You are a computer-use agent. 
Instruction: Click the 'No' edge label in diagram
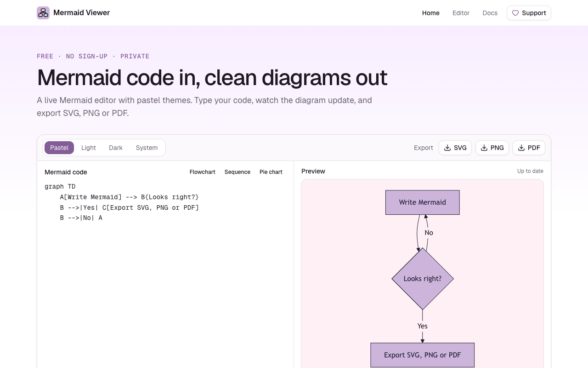(x=429, y=233)
